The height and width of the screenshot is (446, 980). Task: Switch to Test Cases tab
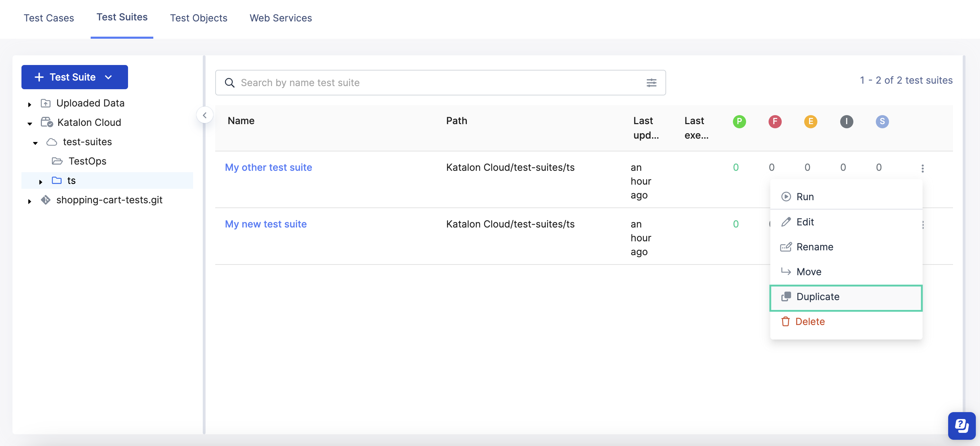49,18
